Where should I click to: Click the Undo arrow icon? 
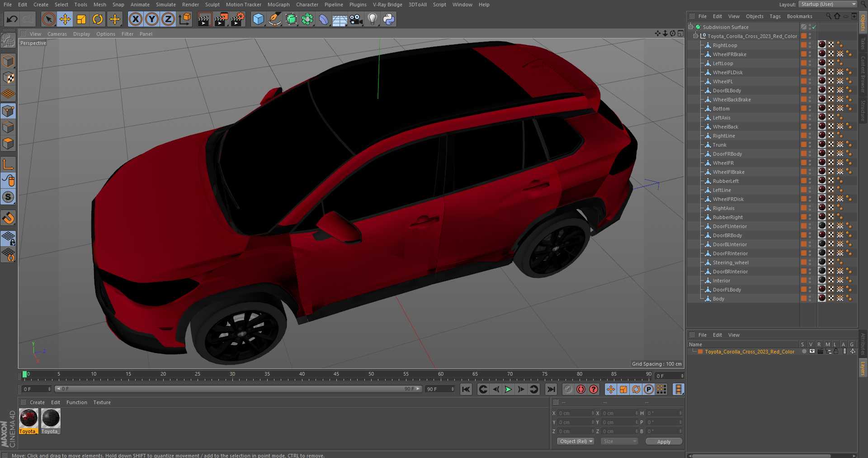[x=12, y=19]
